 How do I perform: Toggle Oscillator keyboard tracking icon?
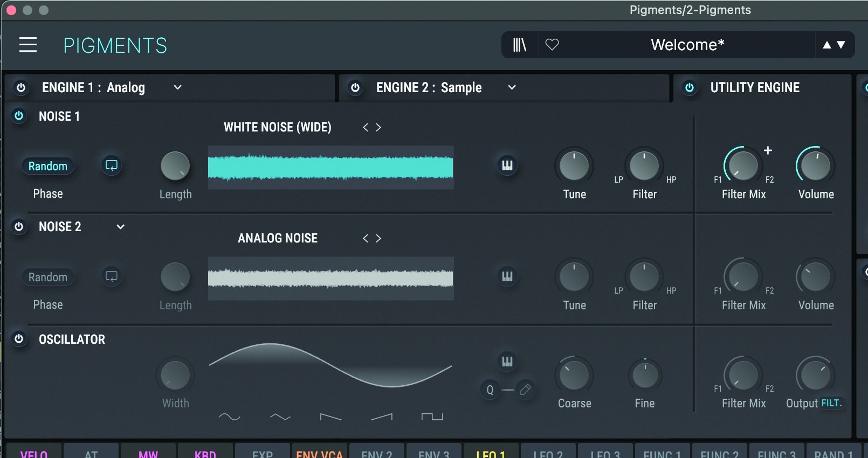coord(507,361)
